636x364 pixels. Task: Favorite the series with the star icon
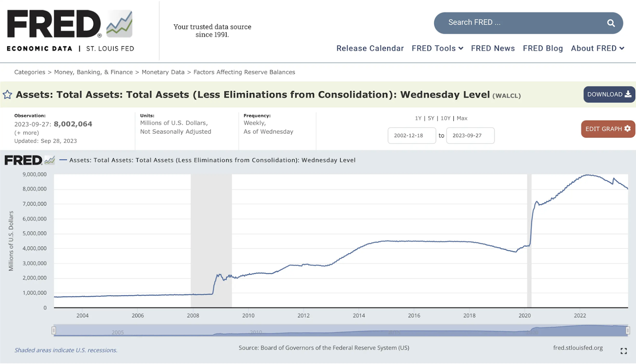pos(7,95)
